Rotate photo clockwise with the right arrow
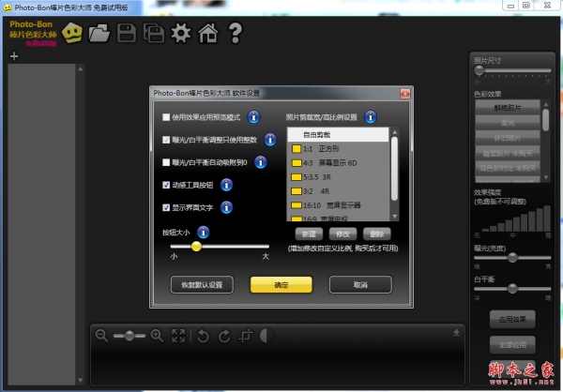 (x=225, y=336)
